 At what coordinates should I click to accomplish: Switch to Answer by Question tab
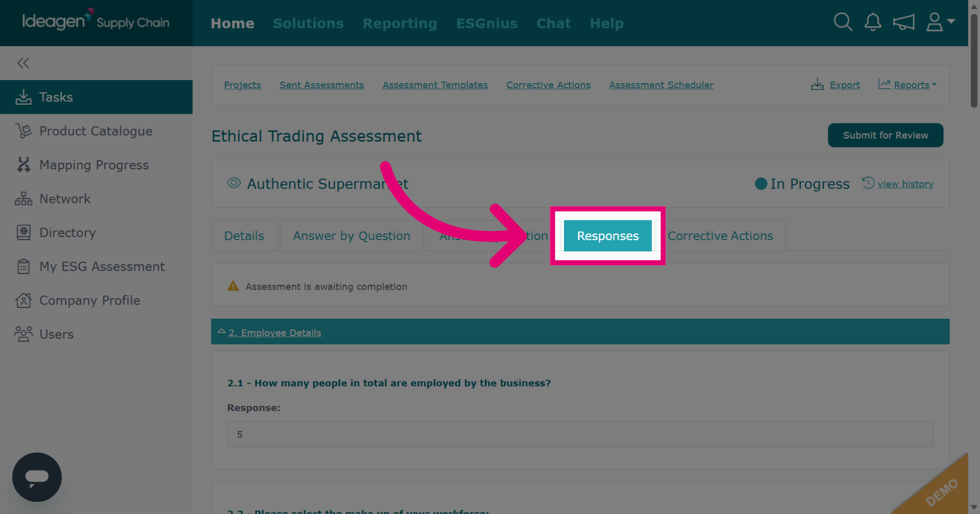coord(352,236)
